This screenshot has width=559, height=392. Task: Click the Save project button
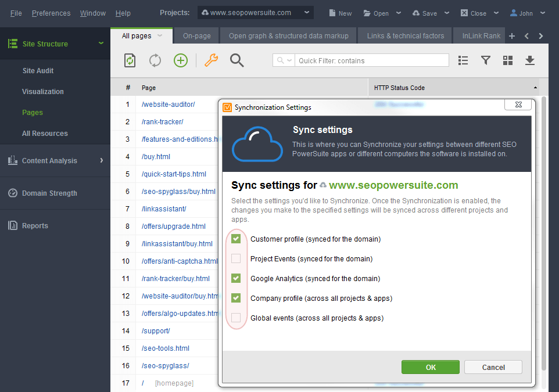(425, 13)
